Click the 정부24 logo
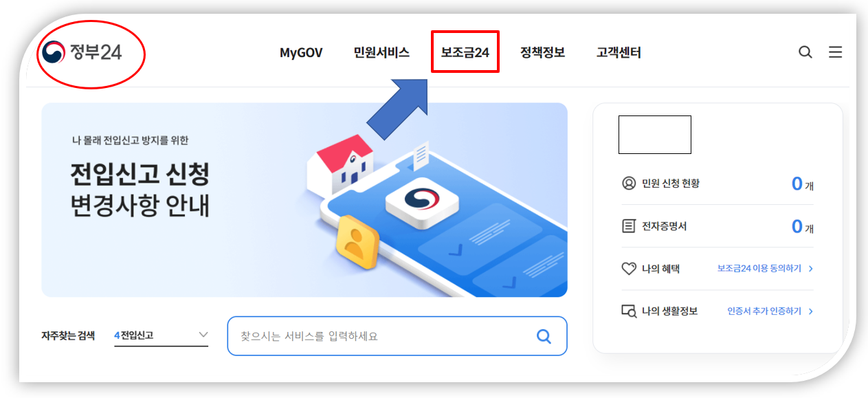The image size is (868, 398). tap(82, 52)
